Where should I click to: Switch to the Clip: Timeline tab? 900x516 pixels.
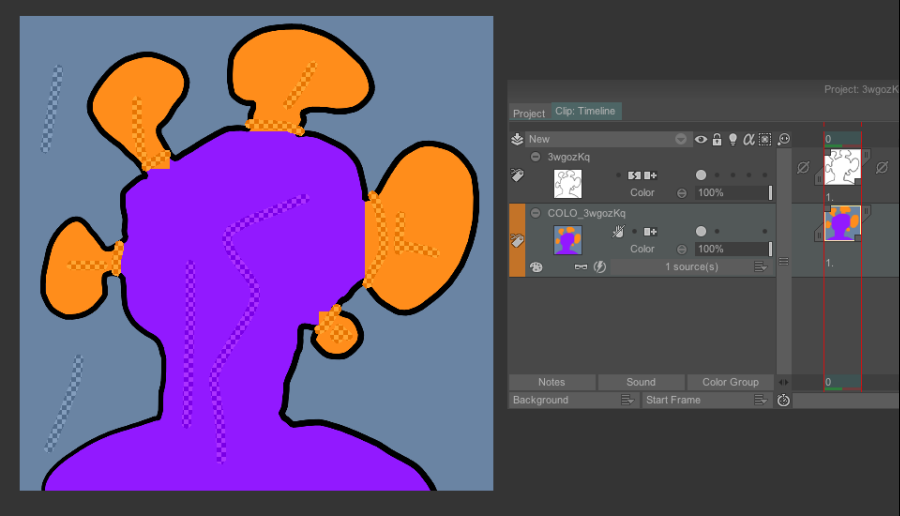(585, 111)
